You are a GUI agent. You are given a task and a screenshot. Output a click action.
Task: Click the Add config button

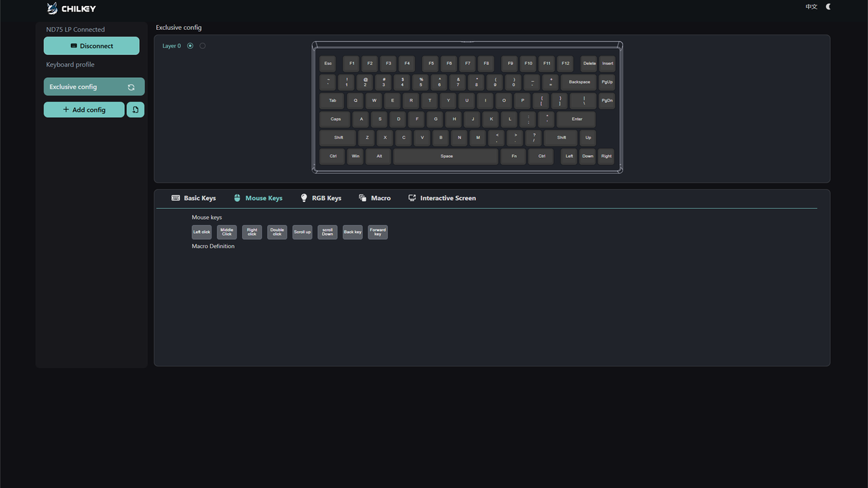[x=84, y=110]
